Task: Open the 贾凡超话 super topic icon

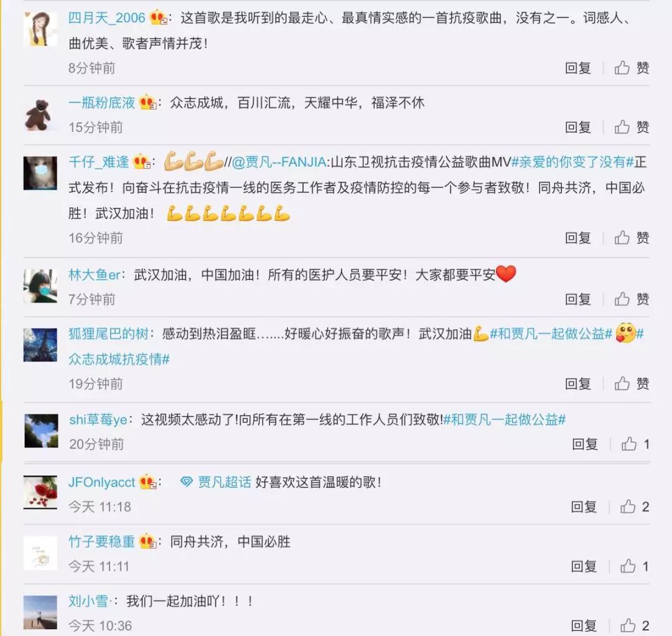Action: [x=187, y=482]
